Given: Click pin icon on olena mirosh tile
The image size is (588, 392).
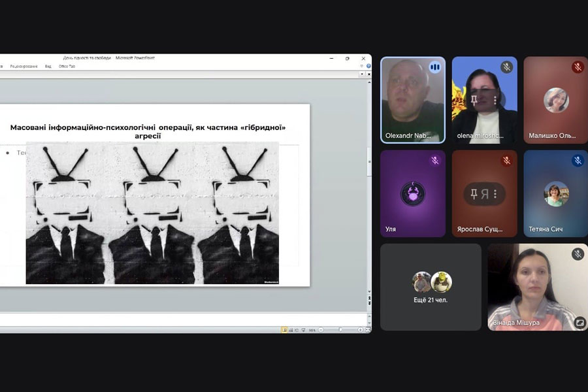Looking at the screenshot, I should tap(474, 100).
